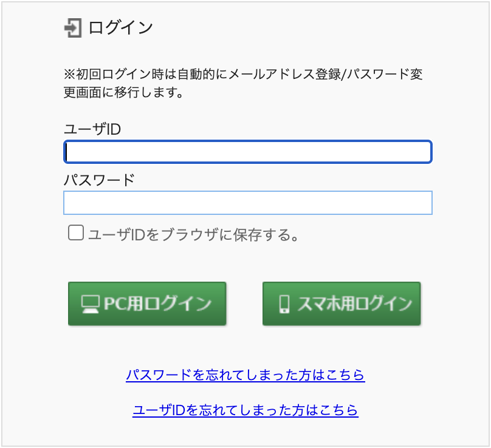Click the パスワード field label
Image resolution: width=491 pixels, height=448 pixels.
99,180
